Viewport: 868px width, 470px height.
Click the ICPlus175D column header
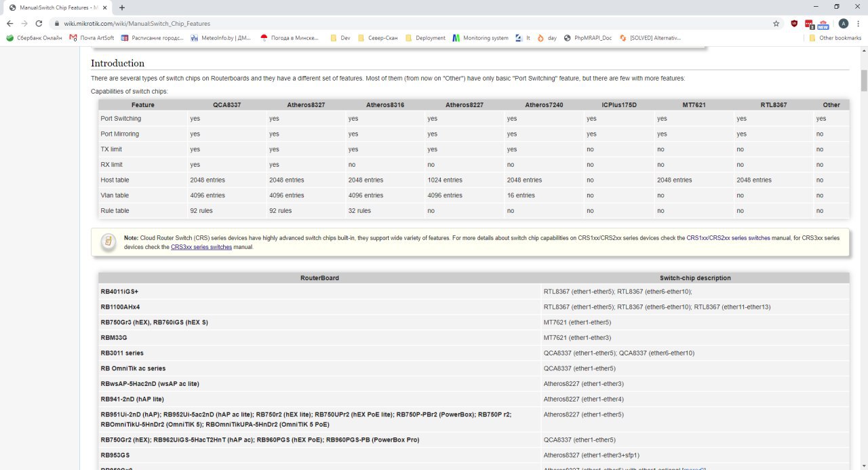[619, 105]
